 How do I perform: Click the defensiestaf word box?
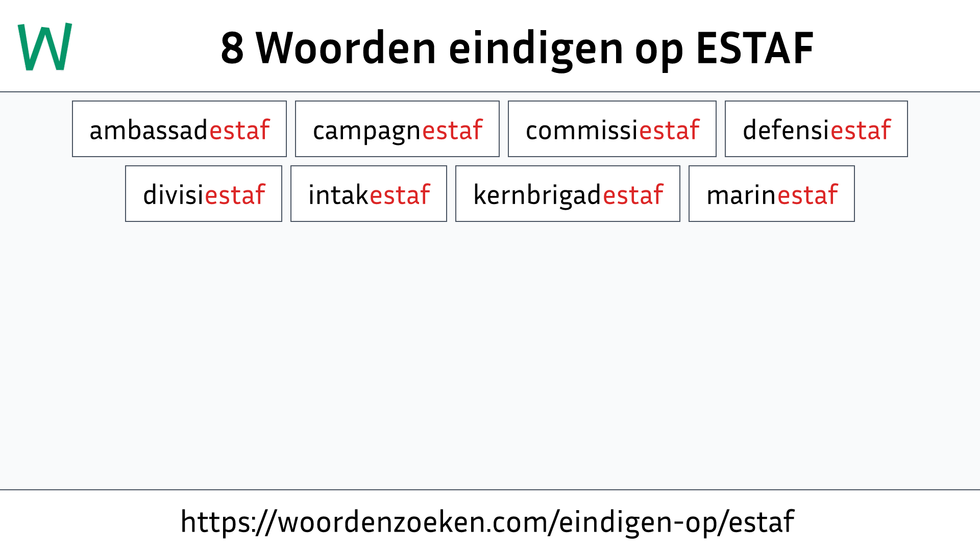(816, 129)
